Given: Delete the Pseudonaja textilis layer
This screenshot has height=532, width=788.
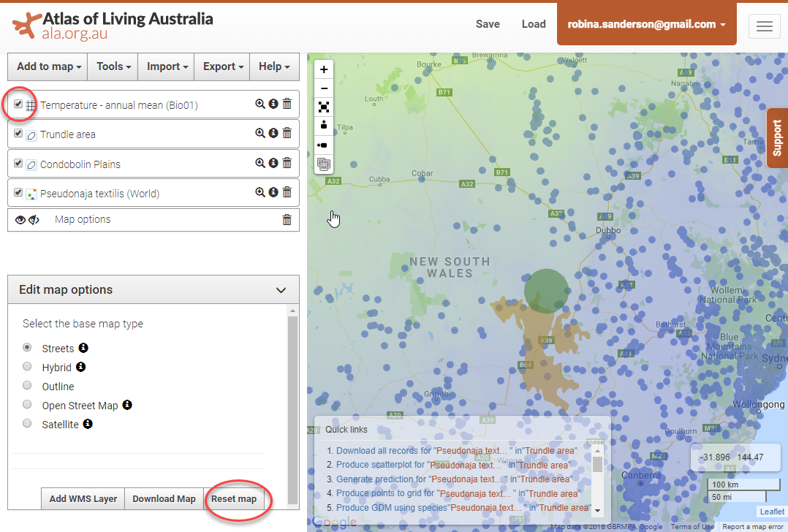Looking at the screenshot, I should click(287, 192).
